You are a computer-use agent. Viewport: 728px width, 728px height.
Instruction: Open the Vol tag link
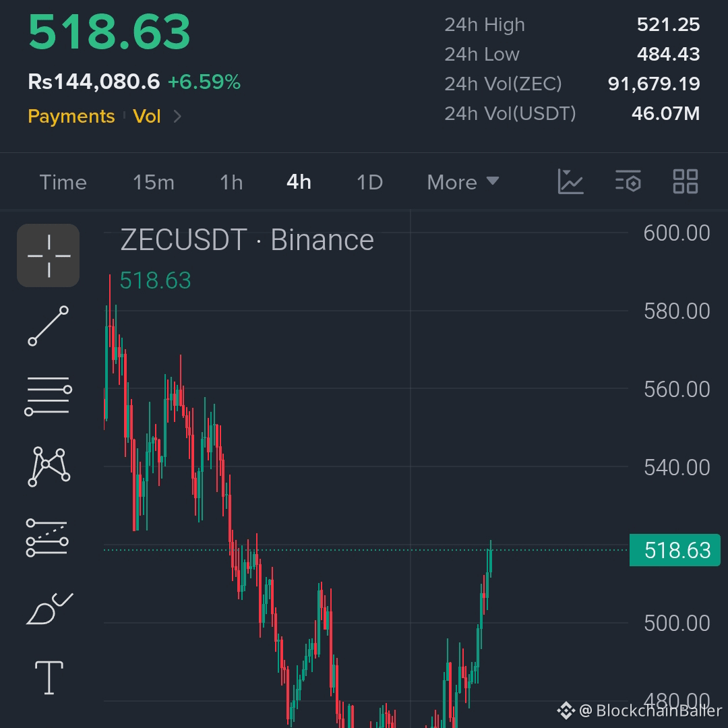tap(147, 116)
